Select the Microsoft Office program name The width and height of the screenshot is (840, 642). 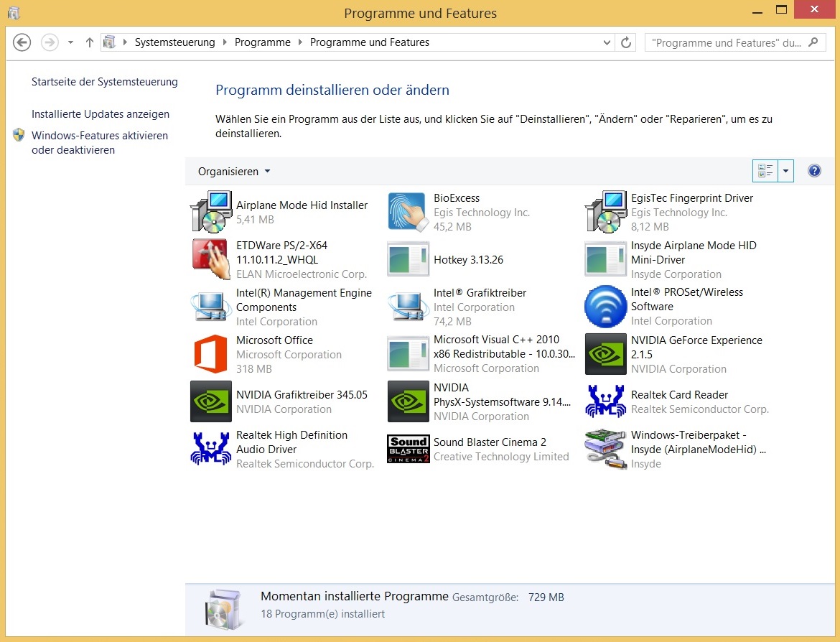tap(274, 340)
